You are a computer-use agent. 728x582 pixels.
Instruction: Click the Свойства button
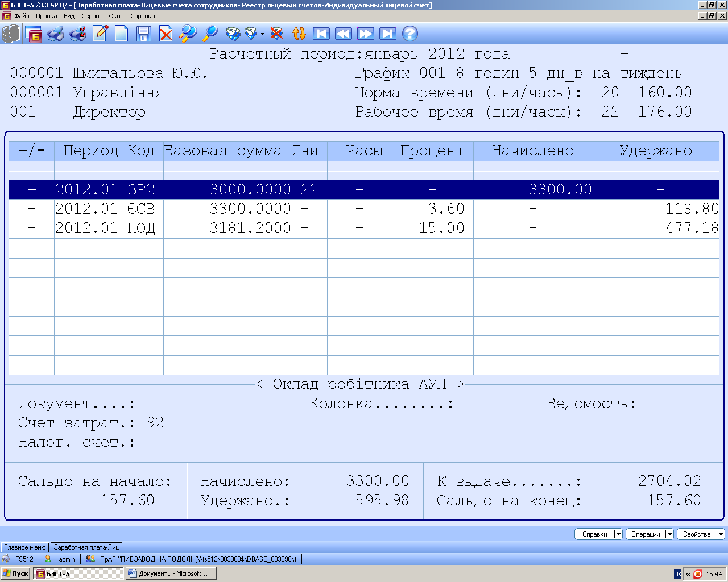[697, 534]
